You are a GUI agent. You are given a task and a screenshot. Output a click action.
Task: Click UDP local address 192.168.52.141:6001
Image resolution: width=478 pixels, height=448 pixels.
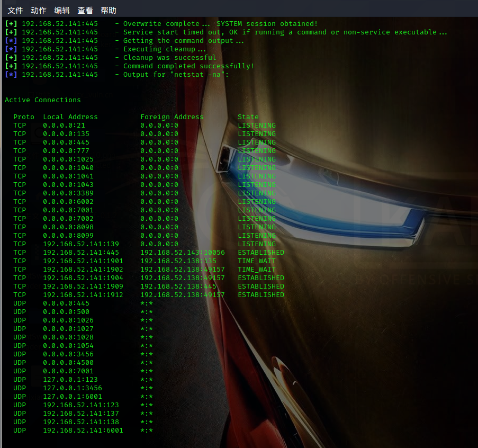coord(83,431)
